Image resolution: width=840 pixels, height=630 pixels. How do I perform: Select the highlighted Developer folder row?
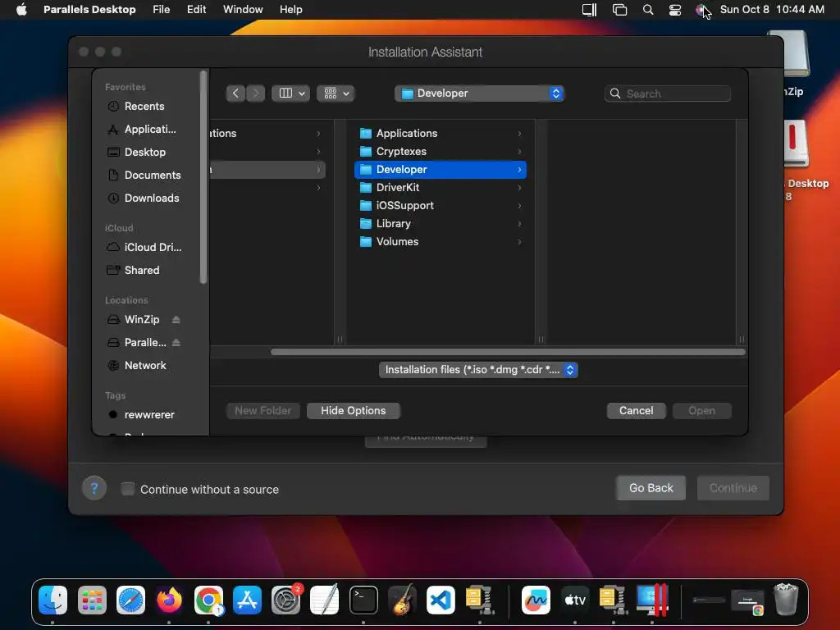(441, 169)
